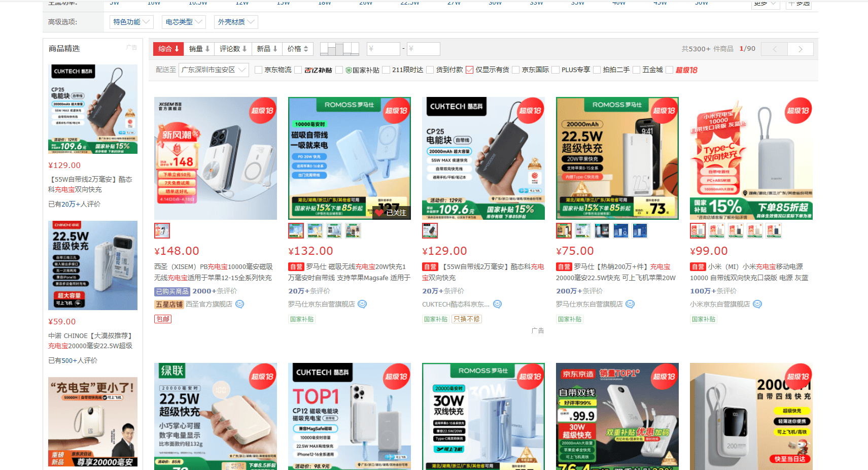Open sidebar ad 中诺 CHINOE【大漠叔推荐】title
The height and width of the screenshot is (470, 868).
click(90, 341)
